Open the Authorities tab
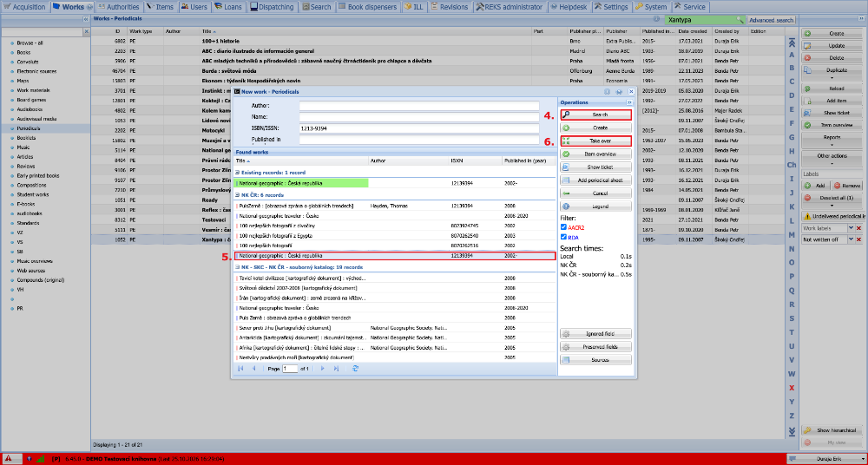 (119, 7)
